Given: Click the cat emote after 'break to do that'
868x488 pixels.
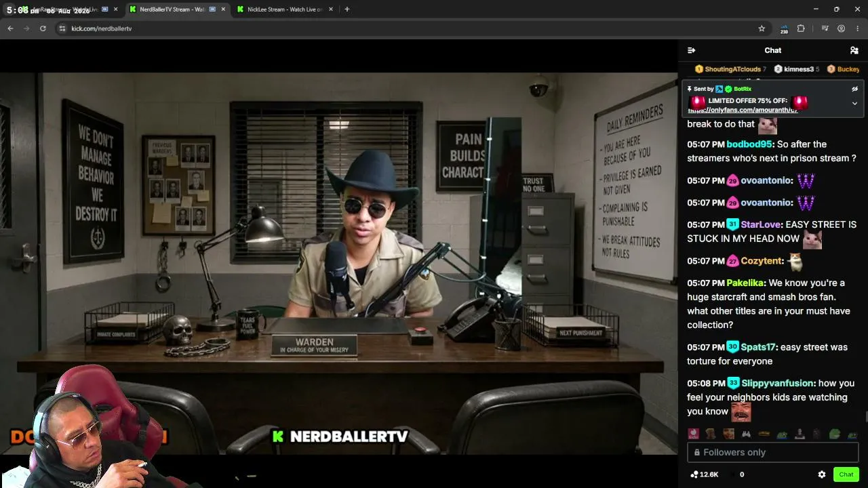Looking at the screenshot, I should tap(767, 125).
